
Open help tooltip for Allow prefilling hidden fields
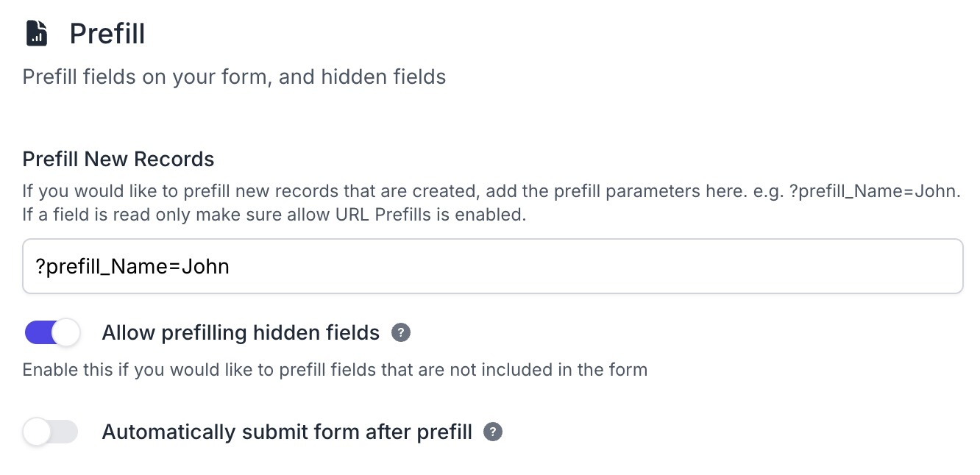point(401,333)
